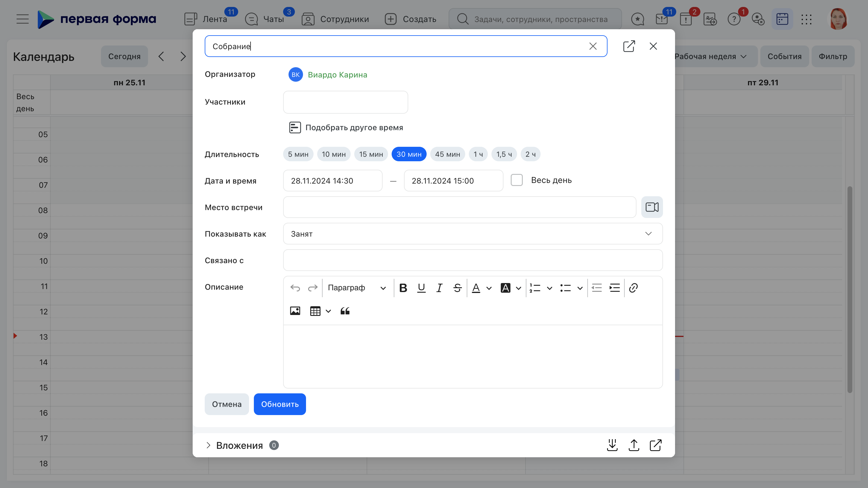868x488 pixels.
Task: Open the Параграф style dropdown
Action: [x=357, y=288]
